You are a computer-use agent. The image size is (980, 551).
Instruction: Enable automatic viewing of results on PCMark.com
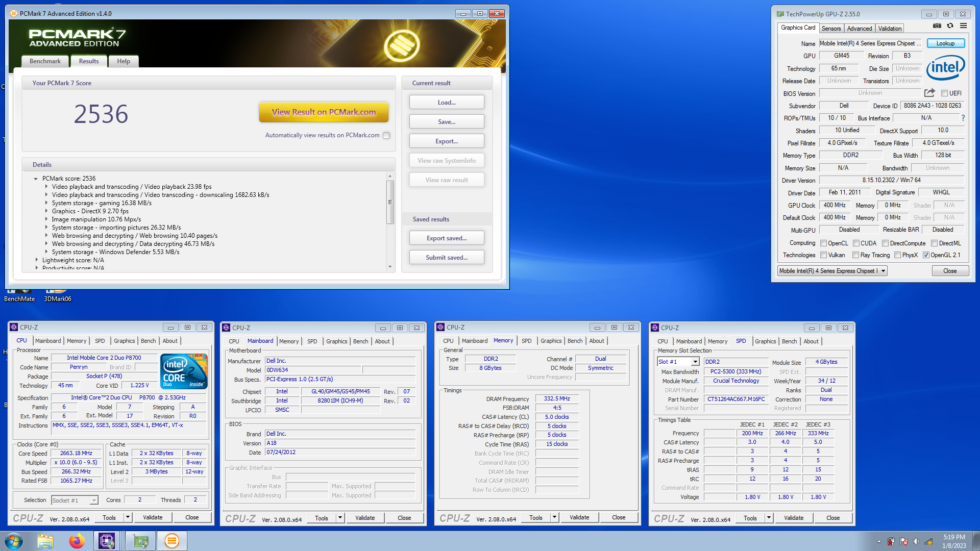(x=386, y=135)
